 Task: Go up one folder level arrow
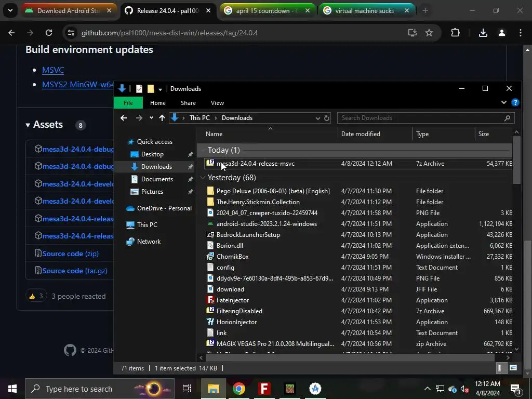coord(162,118)
